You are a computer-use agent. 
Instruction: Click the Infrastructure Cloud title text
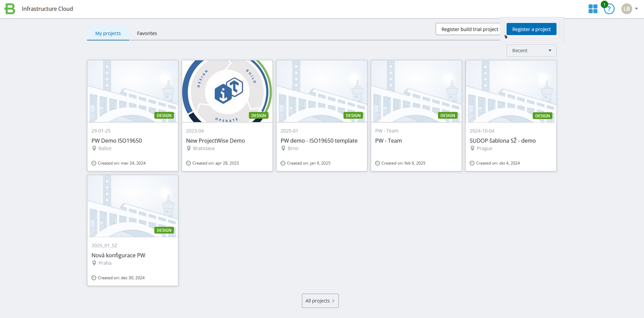[x=47, y=9]
